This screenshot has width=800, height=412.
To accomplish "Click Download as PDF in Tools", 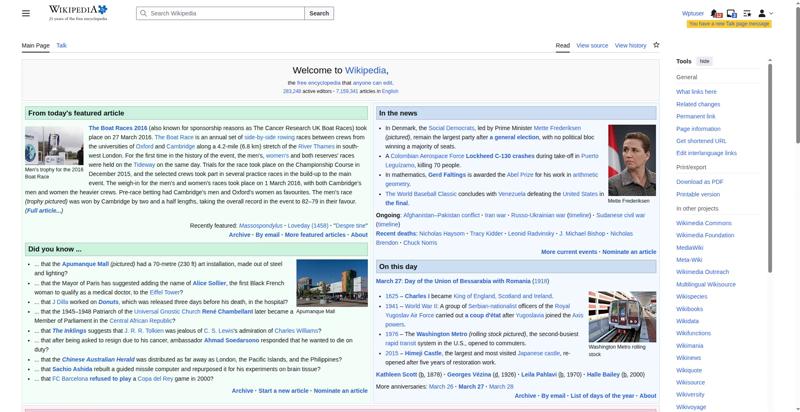I will pyautogui.click(x=699, y=181).
